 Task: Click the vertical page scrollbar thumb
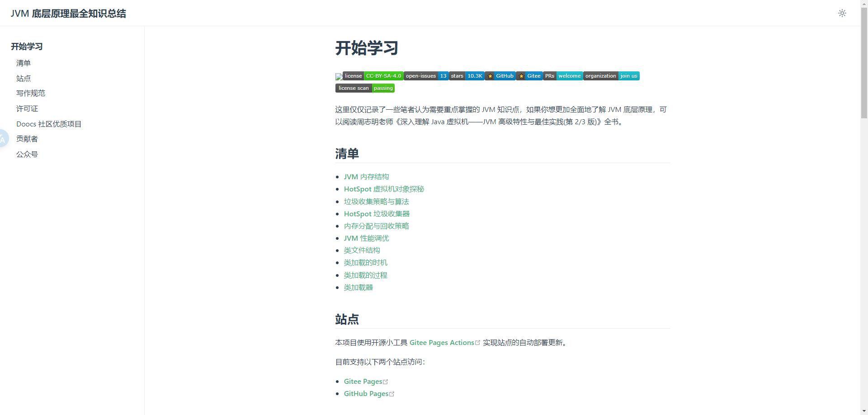(x=864, y=63)
